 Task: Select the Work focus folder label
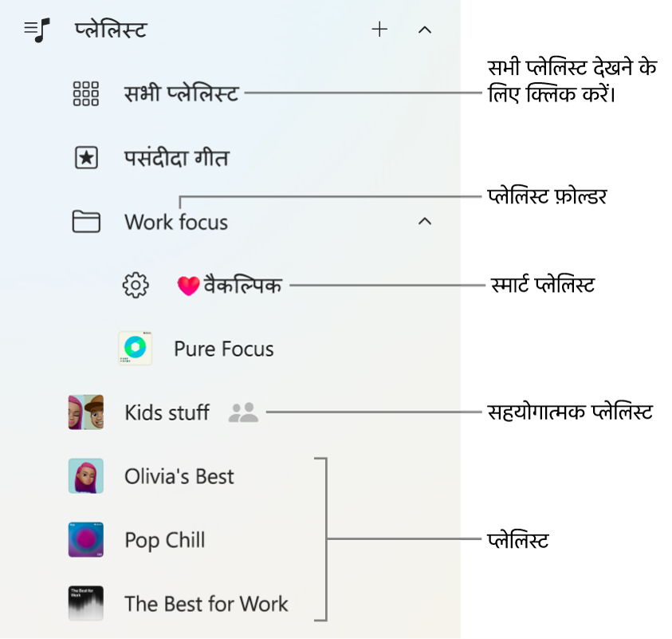[176, 222]
